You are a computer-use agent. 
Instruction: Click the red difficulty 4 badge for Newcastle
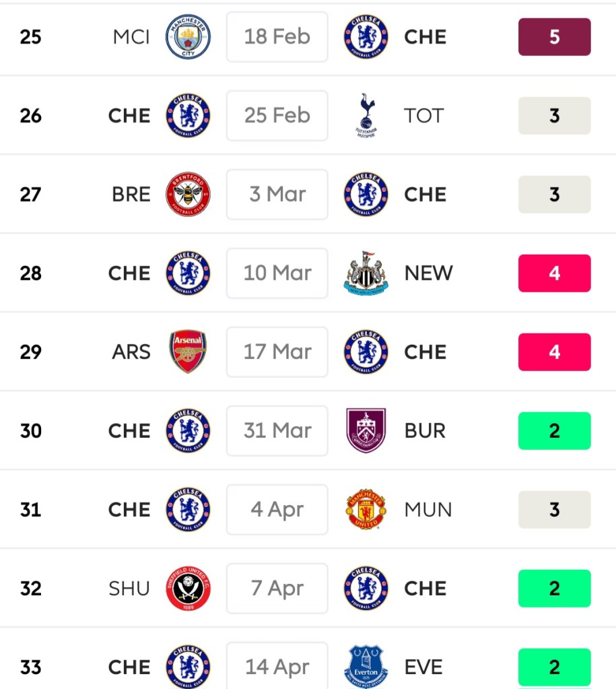(554, 273)
